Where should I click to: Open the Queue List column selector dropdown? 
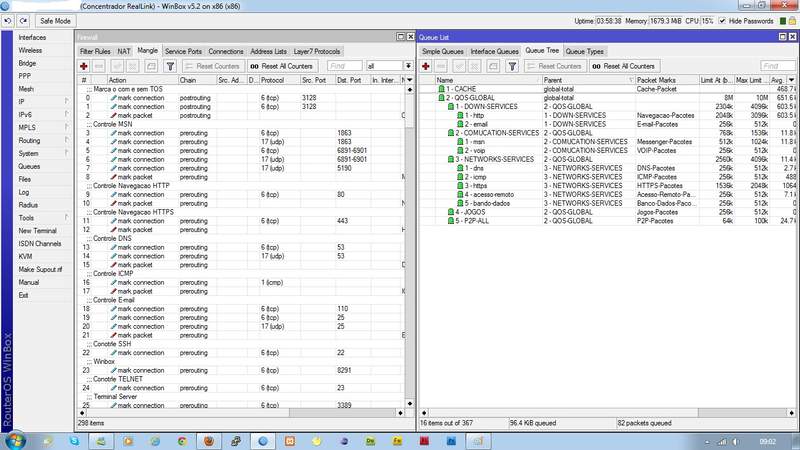pyautogui.click(x=791, y=80)
